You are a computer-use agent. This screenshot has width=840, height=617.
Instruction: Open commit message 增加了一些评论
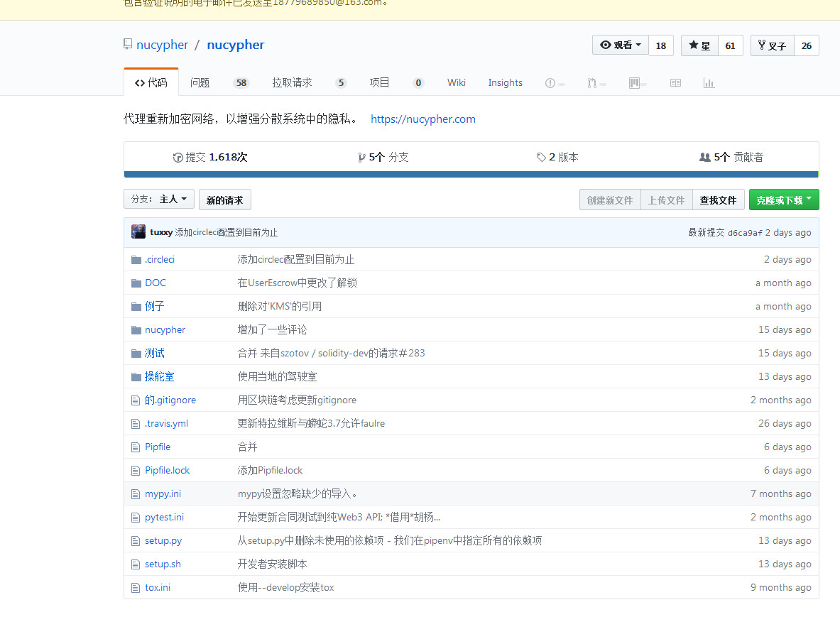coord(272,329)
